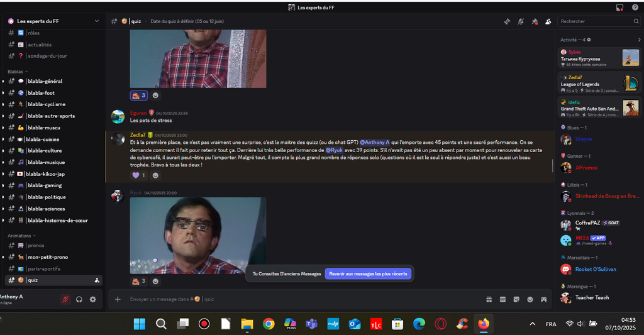The width and height of the screenshot is (644, 335).
Task: Open Eguren's profile from username
Action: click(138, 113)
